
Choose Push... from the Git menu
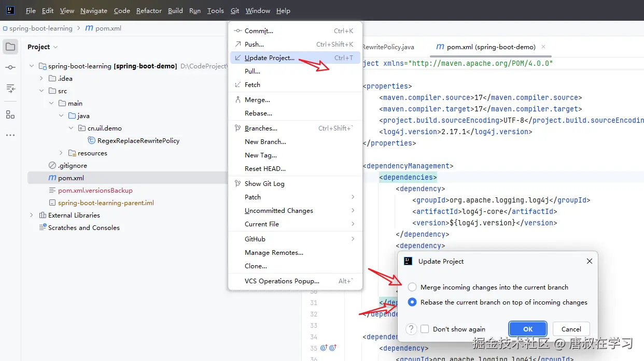[x=295, y=45]
